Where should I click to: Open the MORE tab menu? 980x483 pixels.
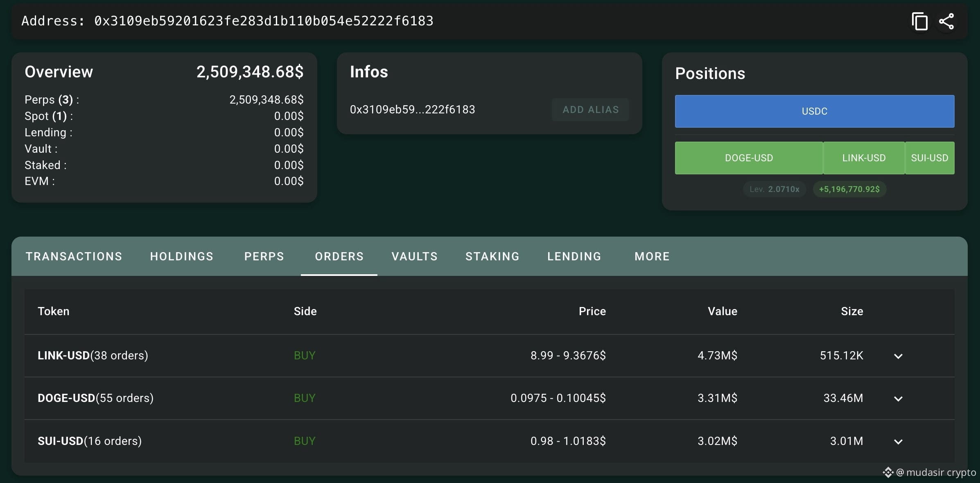pos(652,256)
